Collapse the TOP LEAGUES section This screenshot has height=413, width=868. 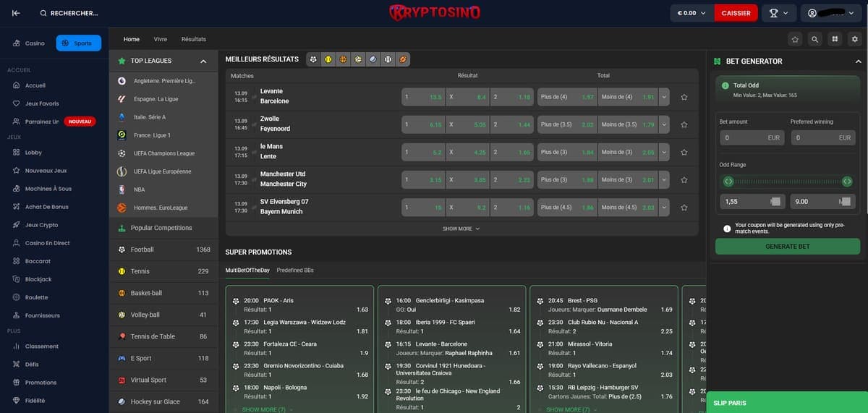point(203,61)
